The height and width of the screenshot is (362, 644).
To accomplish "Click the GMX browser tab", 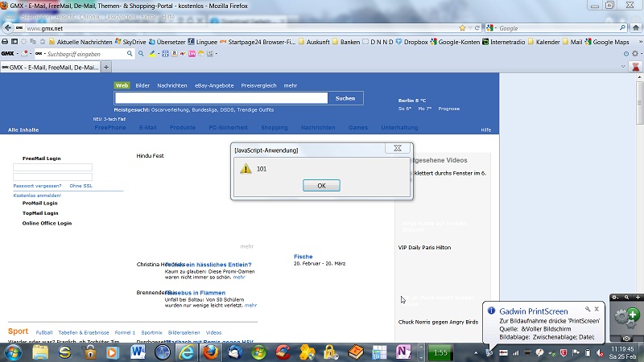I will (x=52, y=67).
